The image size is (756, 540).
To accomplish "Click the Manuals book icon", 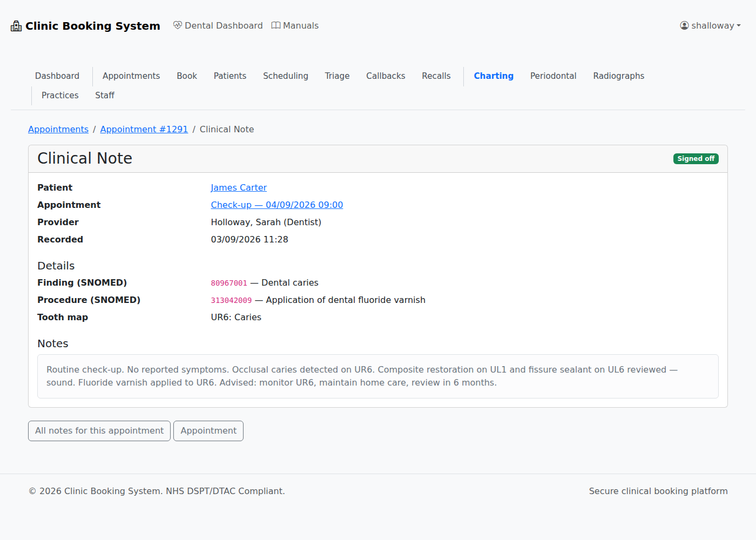I will pyautogui.click(x=276, y=25).
